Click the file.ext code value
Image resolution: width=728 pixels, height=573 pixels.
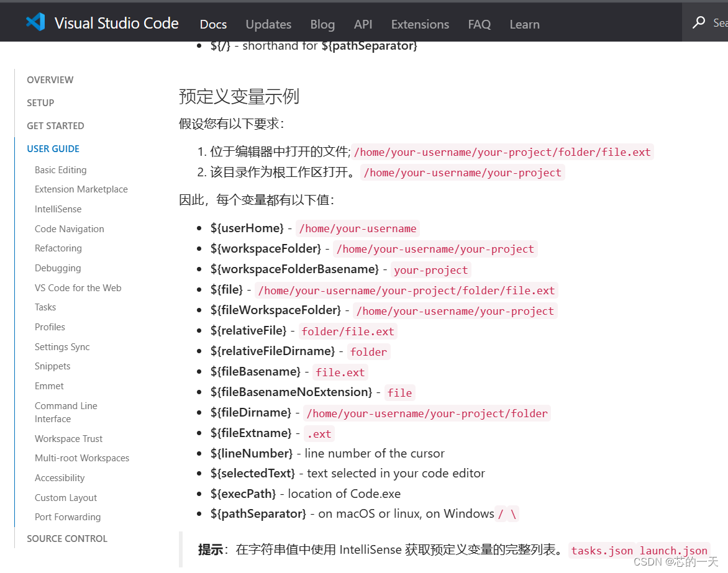(340, 372)
